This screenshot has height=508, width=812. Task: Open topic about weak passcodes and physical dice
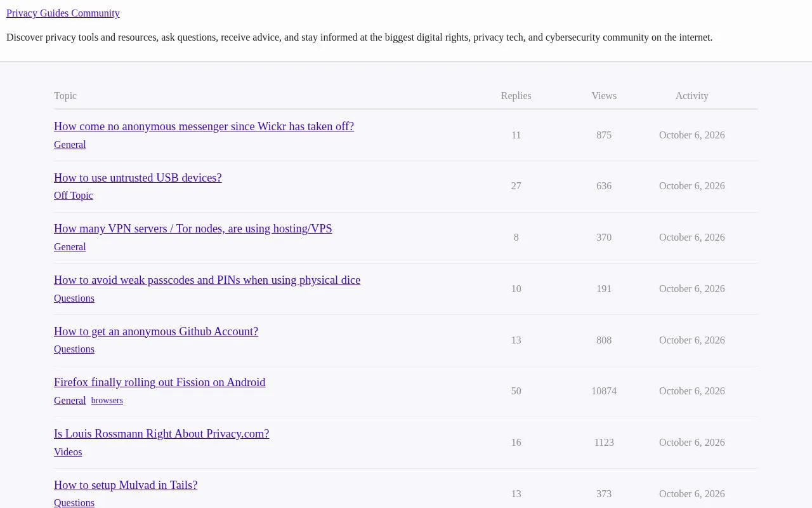point(207,280)
